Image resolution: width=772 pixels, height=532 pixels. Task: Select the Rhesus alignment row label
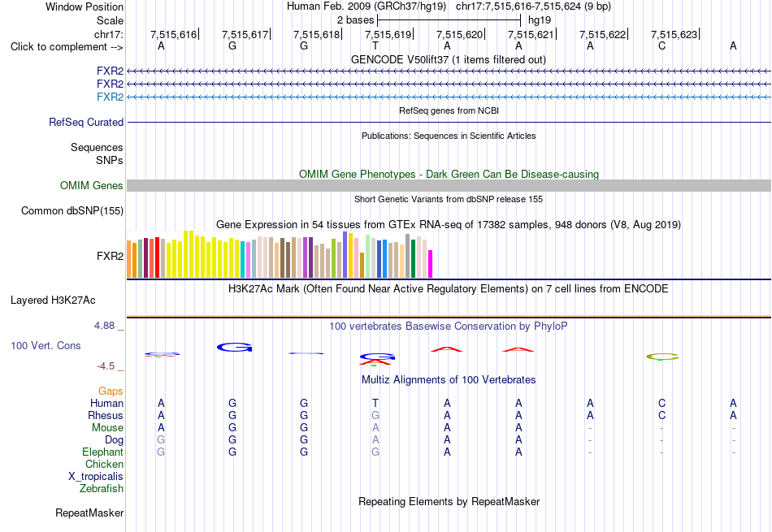pyautogui.click(x=106, y=415)
